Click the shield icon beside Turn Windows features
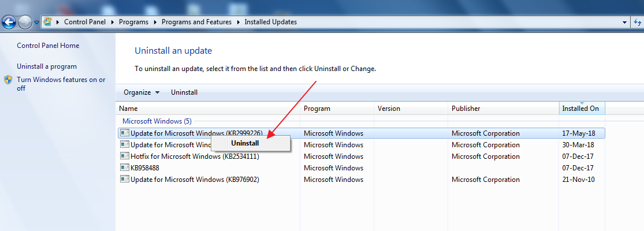644x231 pixels. [x=8, y=80]
